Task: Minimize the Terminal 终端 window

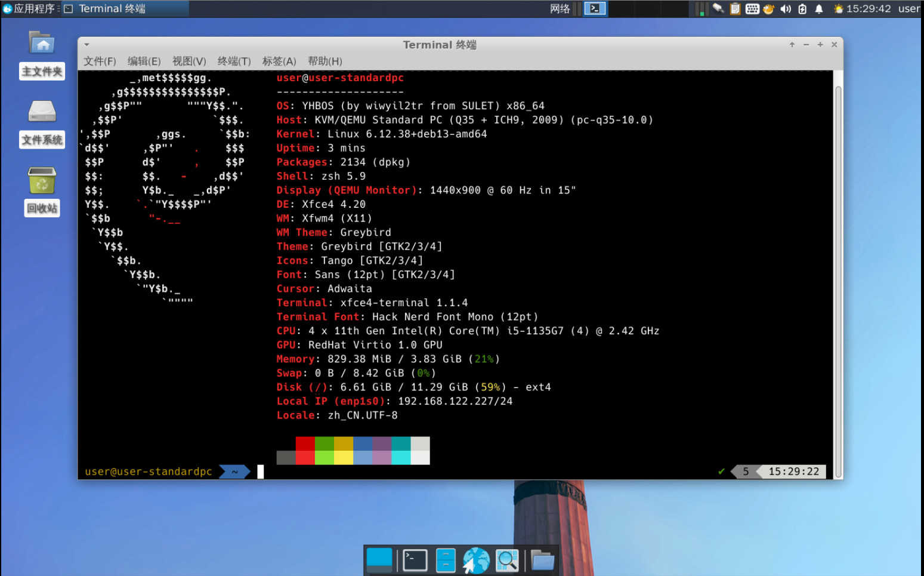Action: [806, 45]
